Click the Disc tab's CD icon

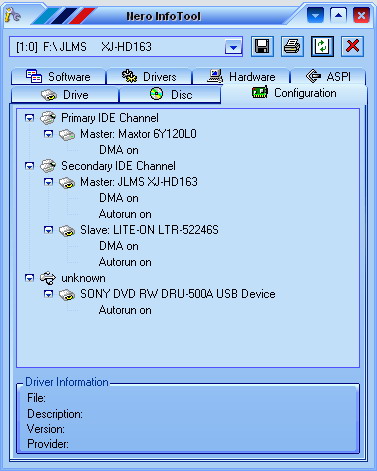pos(156,94)
